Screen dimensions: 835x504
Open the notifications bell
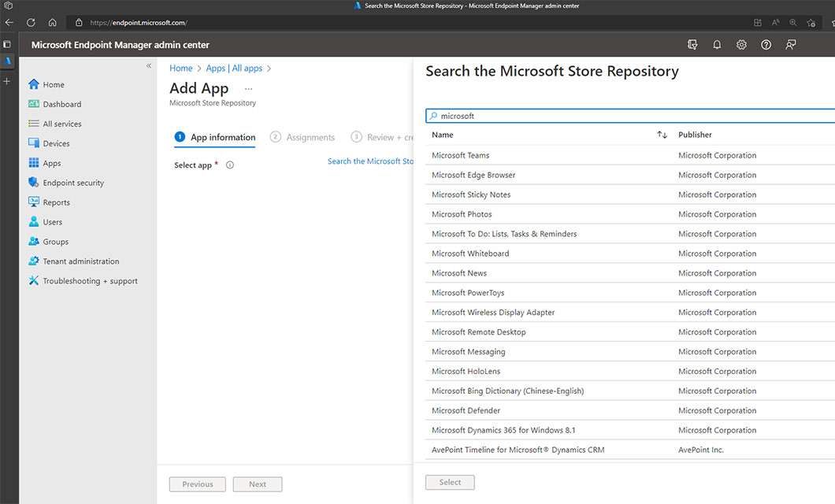(717, 45)
